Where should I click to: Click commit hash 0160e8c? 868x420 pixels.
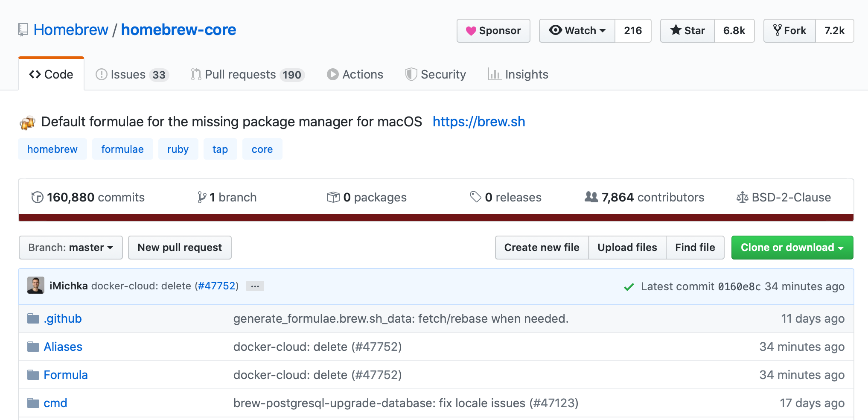(x=739, y=286)
